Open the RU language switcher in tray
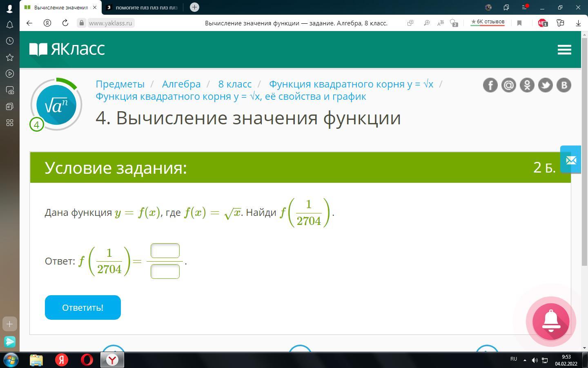 coord(514,359)
